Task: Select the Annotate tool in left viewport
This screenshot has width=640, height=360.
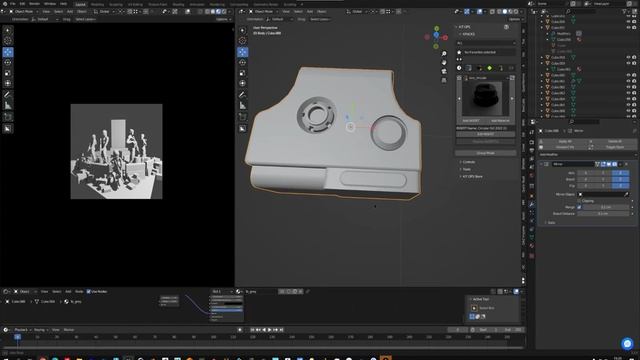Action: (x=8, y=95)
